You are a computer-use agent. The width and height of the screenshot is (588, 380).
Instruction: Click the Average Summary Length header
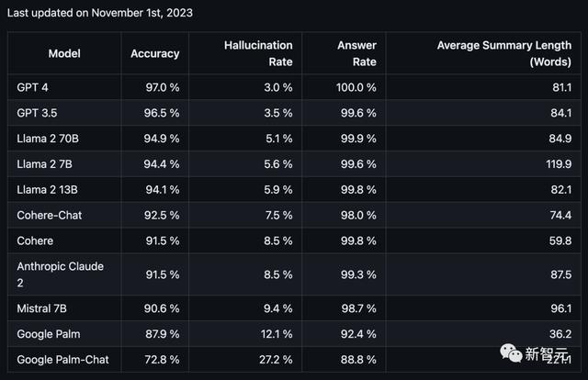pos(504,53)
